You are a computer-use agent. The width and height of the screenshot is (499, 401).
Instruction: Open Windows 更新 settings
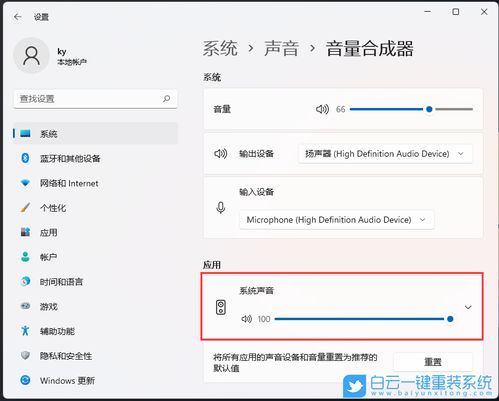click(x=95, y=380)
